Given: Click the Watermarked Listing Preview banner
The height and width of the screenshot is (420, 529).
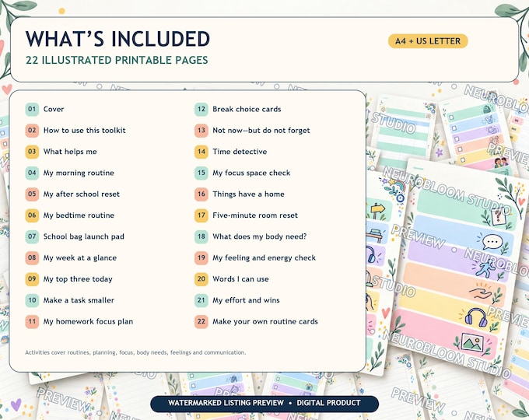Looking at the screenshot, I should tap(264, 404).
